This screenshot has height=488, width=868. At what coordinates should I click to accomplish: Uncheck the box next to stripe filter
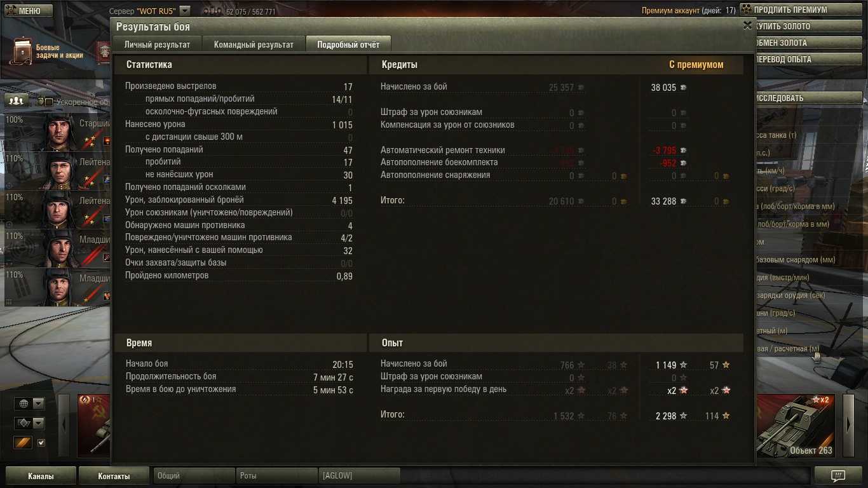pyautogui.click(x=41, y=443)
